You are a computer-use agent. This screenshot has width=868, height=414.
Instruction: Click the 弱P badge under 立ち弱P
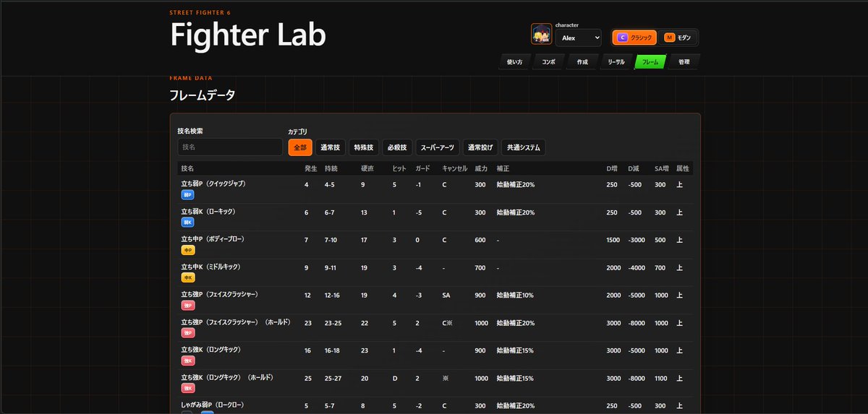(x=187, y=195)
